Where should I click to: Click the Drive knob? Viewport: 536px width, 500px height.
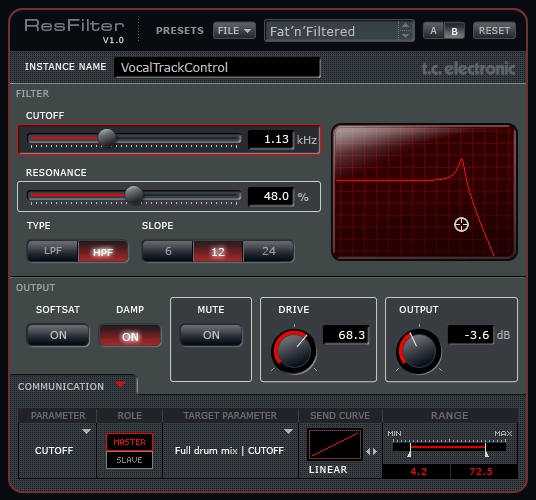coord(294,351)
